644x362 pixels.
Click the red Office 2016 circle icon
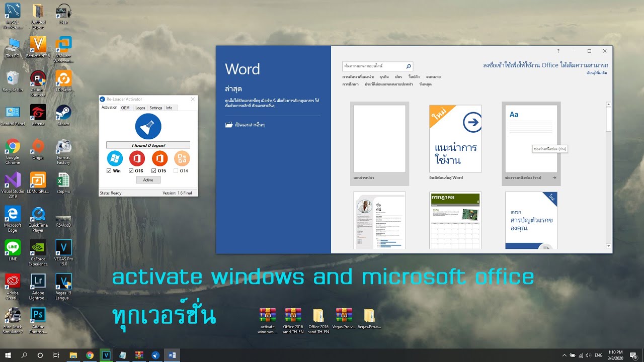pyautogui.click(x=137, y=159)
